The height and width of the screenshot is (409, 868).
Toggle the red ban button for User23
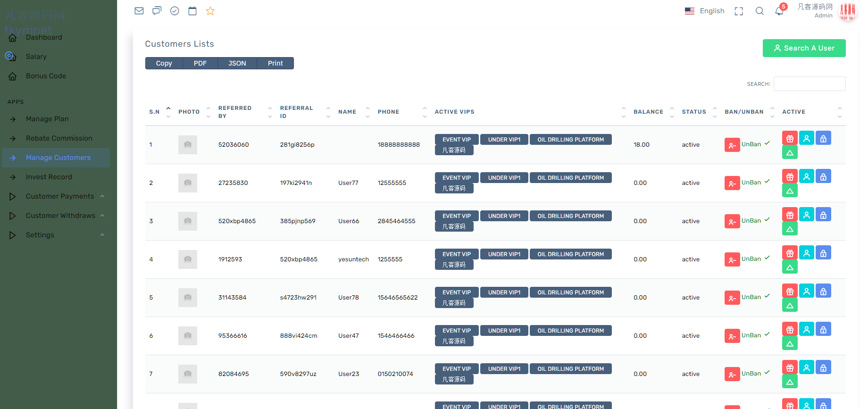732,374
